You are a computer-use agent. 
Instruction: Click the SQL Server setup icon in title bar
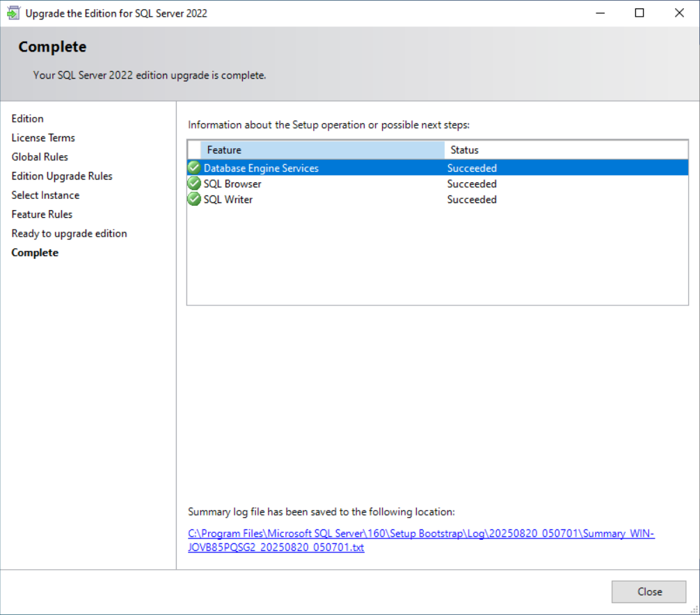[x=13, y=13]
